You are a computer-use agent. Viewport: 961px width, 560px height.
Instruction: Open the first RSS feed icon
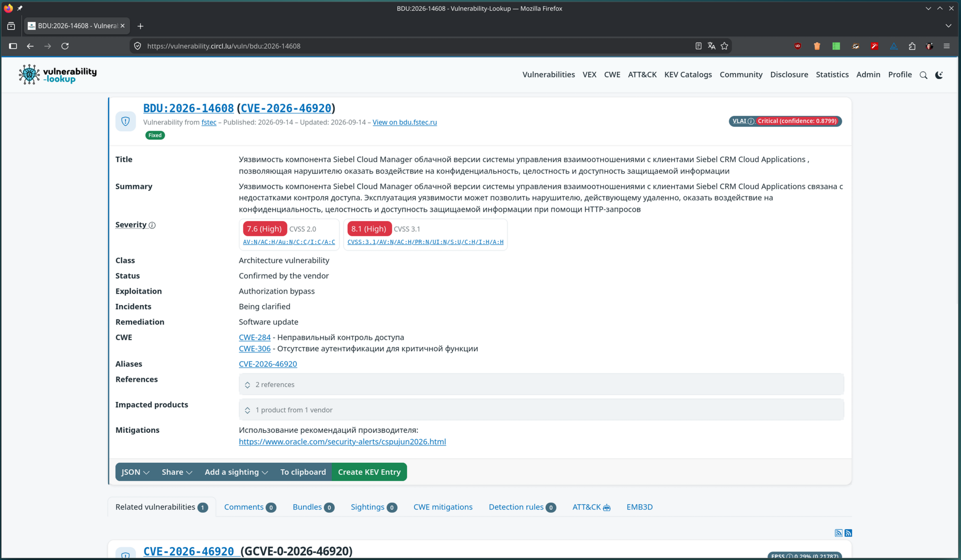tap(839, 533)
